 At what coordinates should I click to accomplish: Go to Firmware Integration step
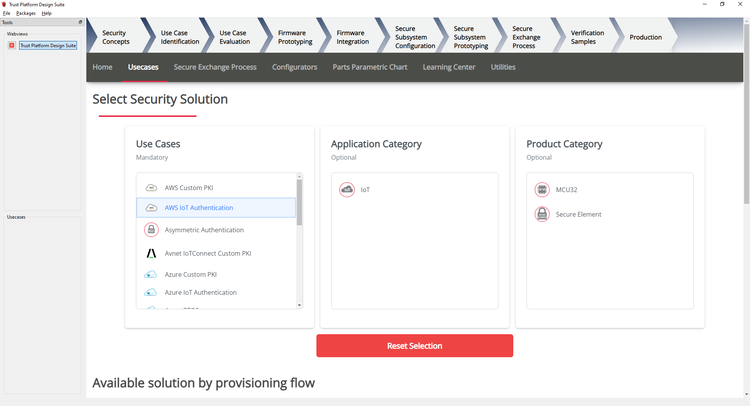pyautogui.click(x=353, y=37)
